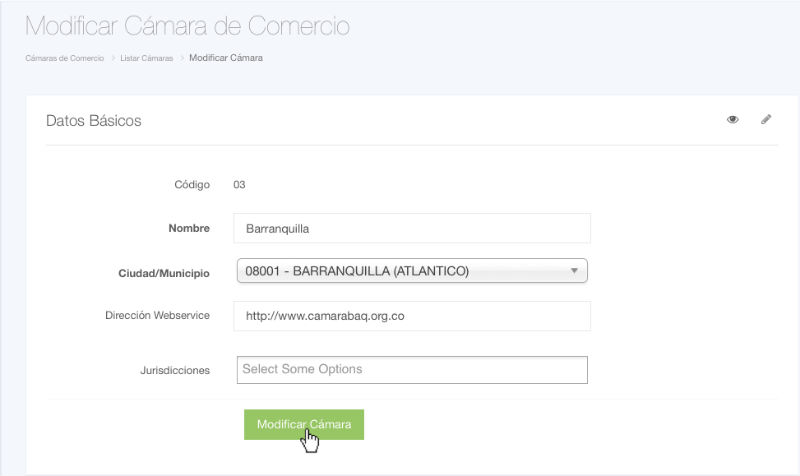Open the Ciudad/Municipio dropdown arrow

click(574, 271)
